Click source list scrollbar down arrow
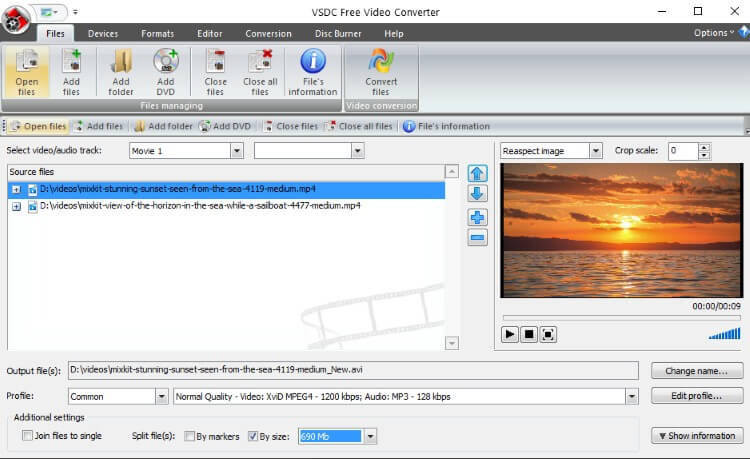This screenshot has height=459, width=750. tap(452, 343)
